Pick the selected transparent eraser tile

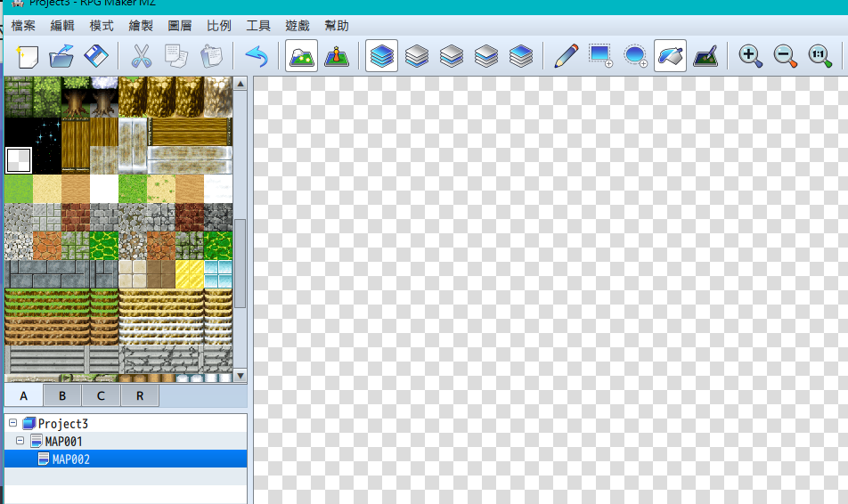(x=19, y=160)
